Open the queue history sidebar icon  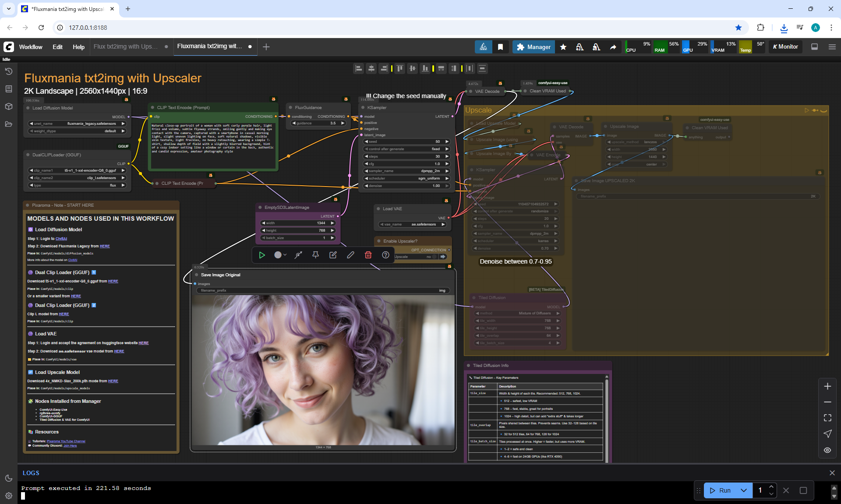[x=8, y=71]
